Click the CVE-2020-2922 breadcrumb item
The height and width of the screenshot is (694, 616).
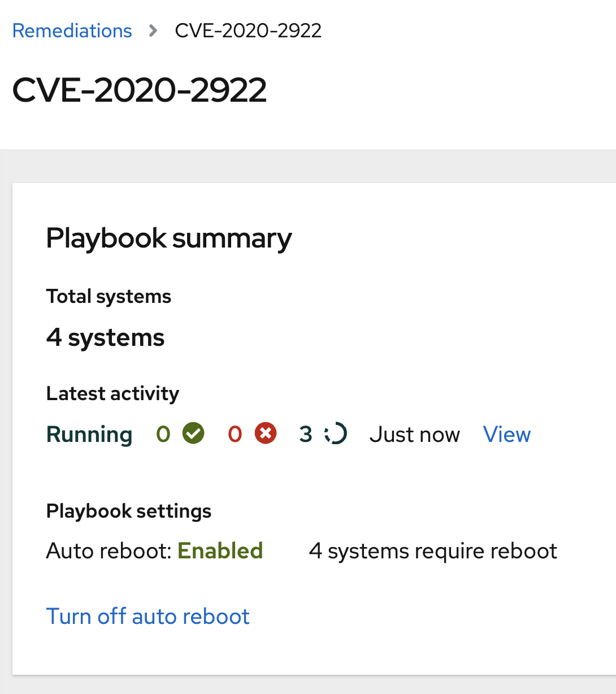click(x=248, y=31)
